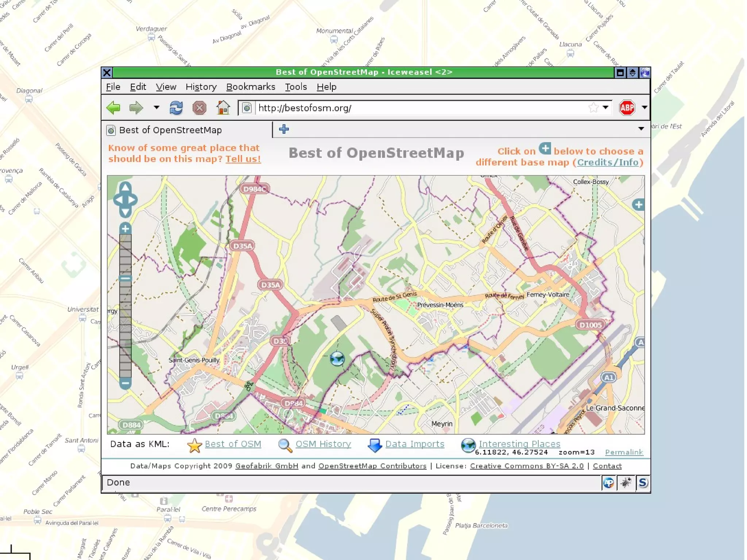The width and height of the screenshot is (747, 560).
Task: Click the map zoom-out minus button
Action: [x=125, y=383]
